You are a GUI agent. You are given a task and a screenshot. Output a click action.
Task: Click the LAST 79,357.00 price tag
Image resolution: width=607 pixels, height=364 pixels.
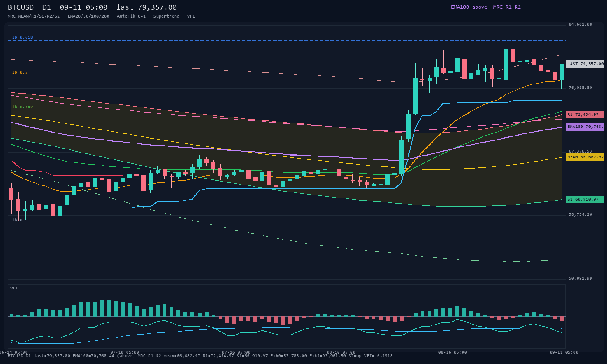pyautogui.click(x=585, y=64)
